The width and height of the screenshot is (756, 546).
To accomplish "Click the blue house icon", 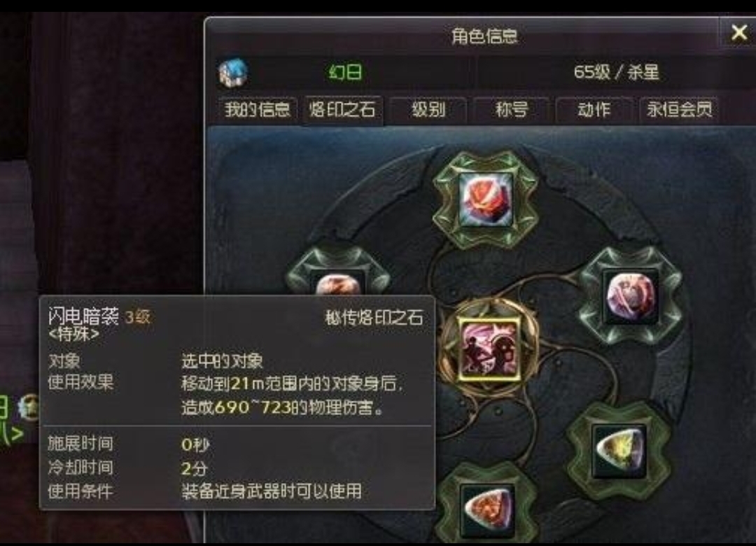I will coord(233,73).
